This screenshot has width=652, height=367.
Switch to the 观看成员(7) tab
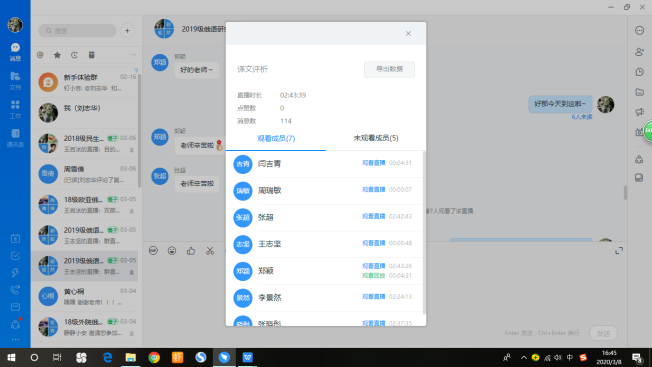pyautogui.click(x=276, y=138)
